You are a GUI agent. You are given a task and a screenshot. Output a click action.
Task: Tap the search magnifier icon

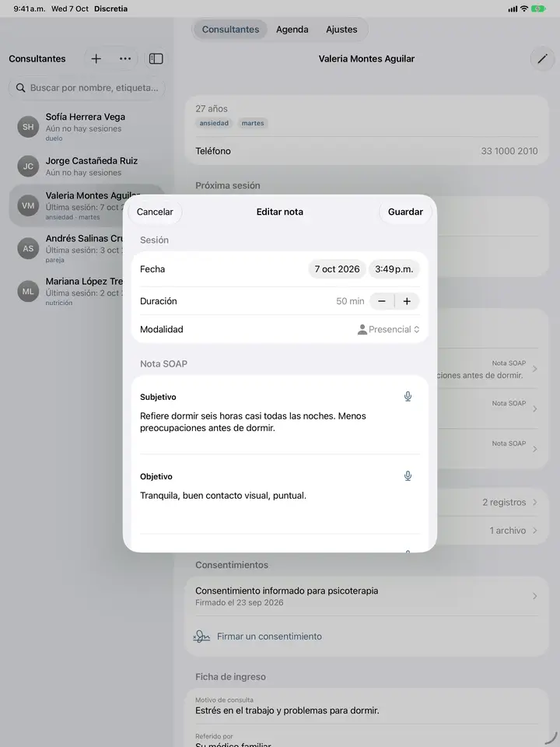pos(20,88)
